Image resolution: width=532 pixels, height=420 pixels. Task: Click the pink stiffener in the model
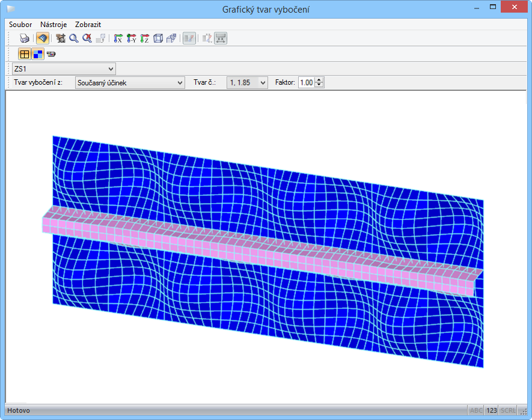258,251
